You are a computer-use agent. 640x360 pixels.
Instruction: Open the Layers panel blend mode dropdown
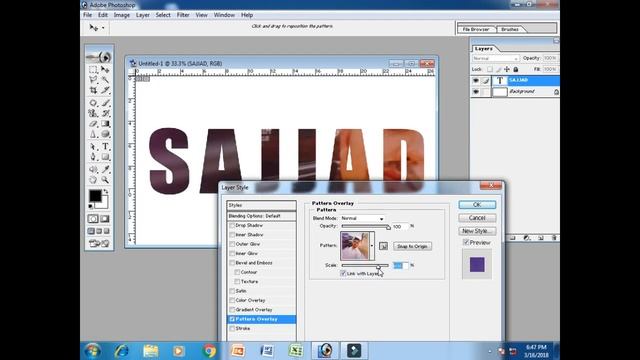pos(495,58)
